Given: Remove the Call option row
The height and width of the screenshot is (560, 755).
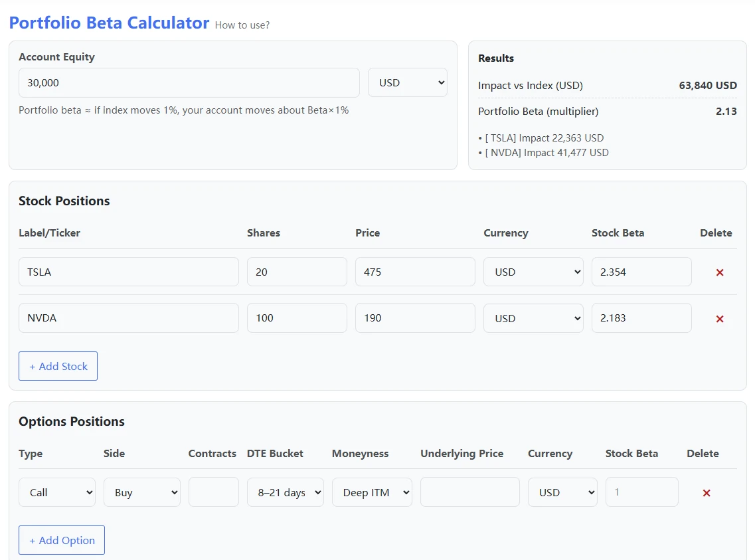Looking at the screenshot, I should pyautogui.click(x=706, y=493).
